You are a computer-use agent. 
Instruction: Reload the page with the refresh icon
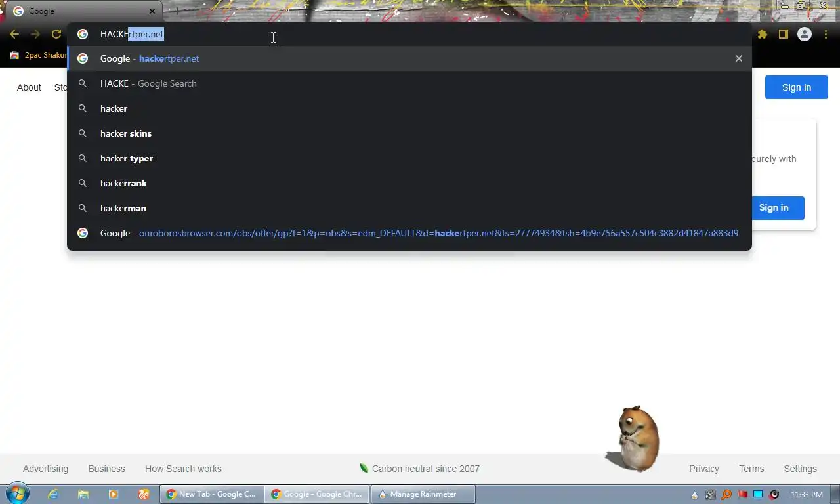coord(56,34)
